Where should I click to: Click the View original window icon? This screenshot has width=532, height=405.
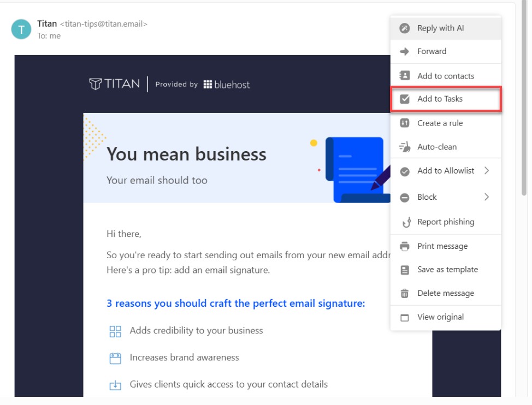(x=404, y=318)
